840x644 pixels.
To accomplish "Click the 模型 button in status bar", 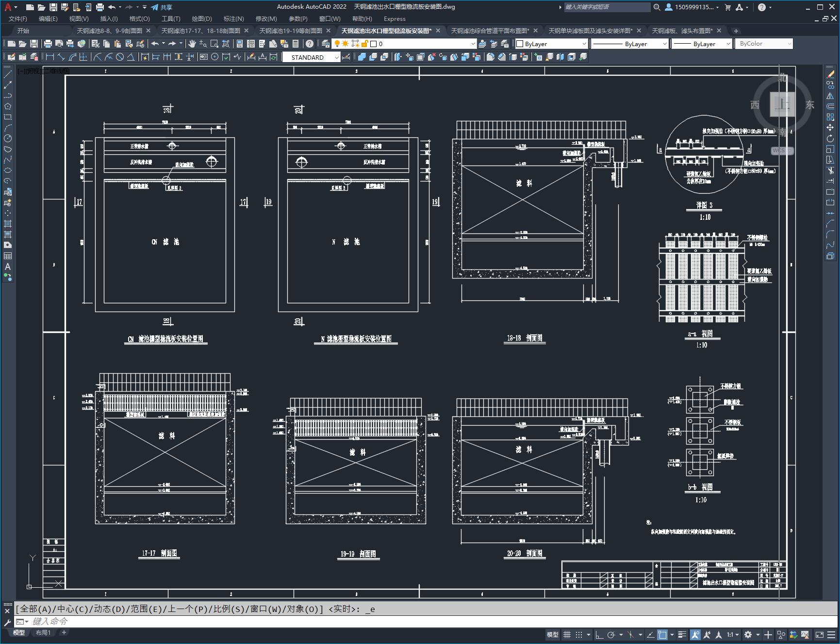I will click(x=553, y=634).
